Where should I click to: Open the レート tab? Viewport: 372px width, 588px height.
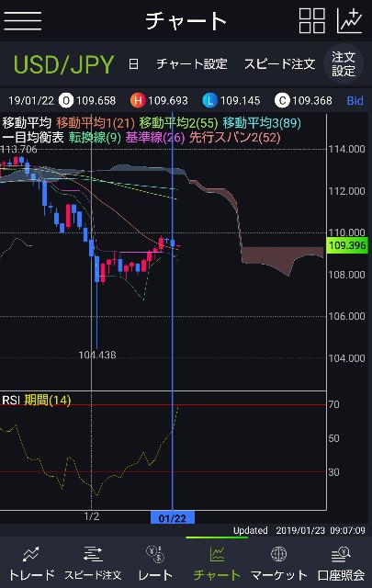pyautogui.click(x=155, y=563)
